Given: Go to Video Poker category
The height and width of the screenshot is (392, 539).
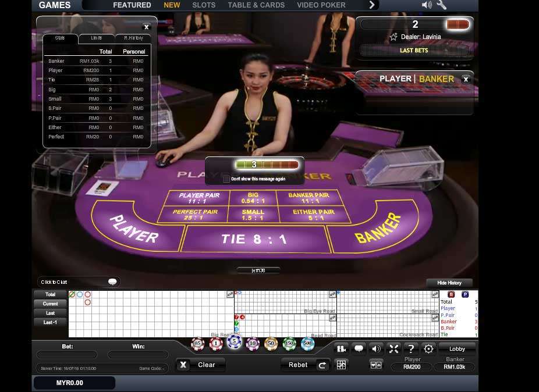Looking at the screenshot, I should [321, 5].
